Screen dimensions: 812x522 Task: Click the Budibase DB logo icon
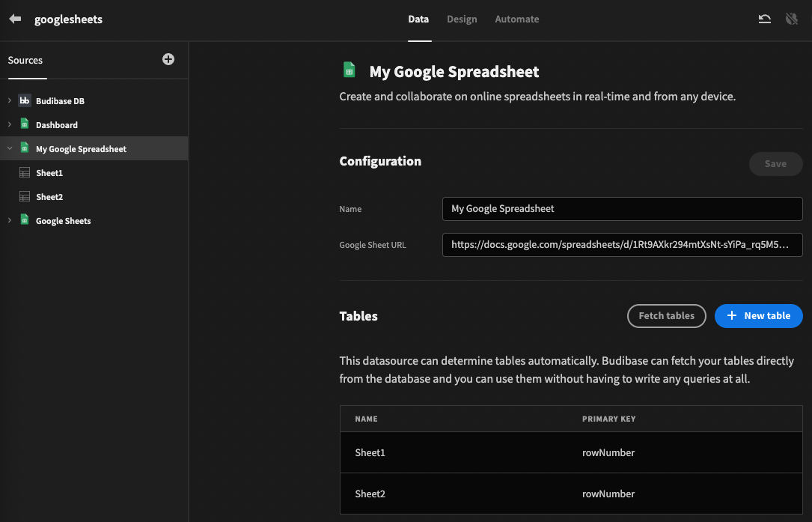25,100
